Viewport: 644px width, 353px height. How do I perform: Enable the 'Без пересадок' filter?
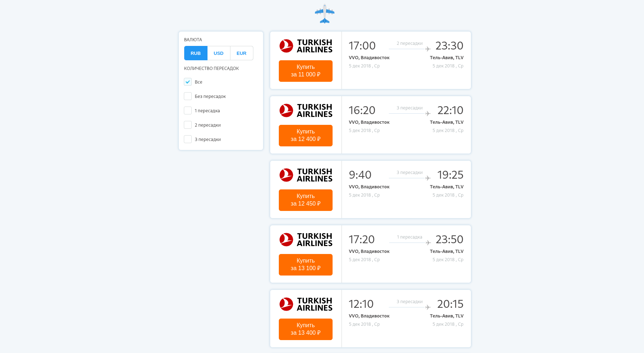187,96
